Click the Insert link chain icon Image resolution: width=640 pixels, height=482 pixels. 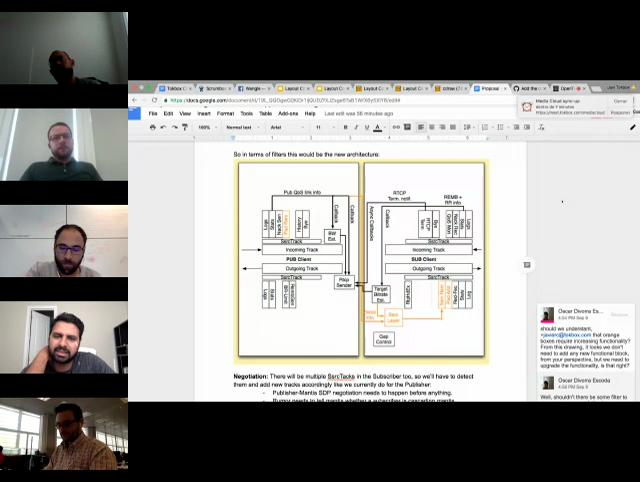(x=396, y=127)
